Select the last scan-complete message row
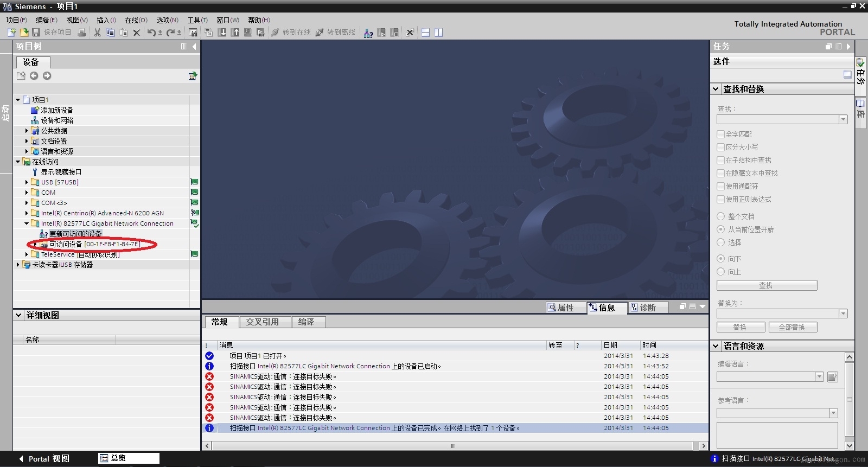The image size is (868, 467). (x=456, y=428)
